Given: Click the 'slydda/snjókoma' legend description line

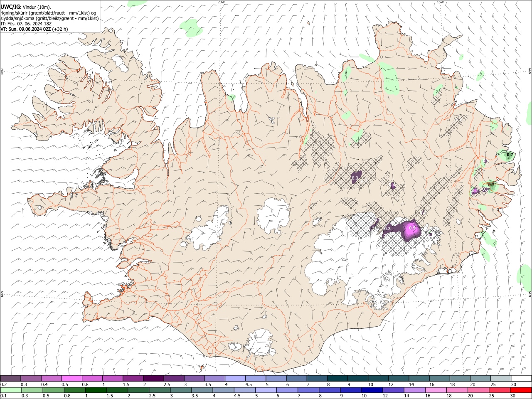Looking at the screenshot, I should [49, 18].
